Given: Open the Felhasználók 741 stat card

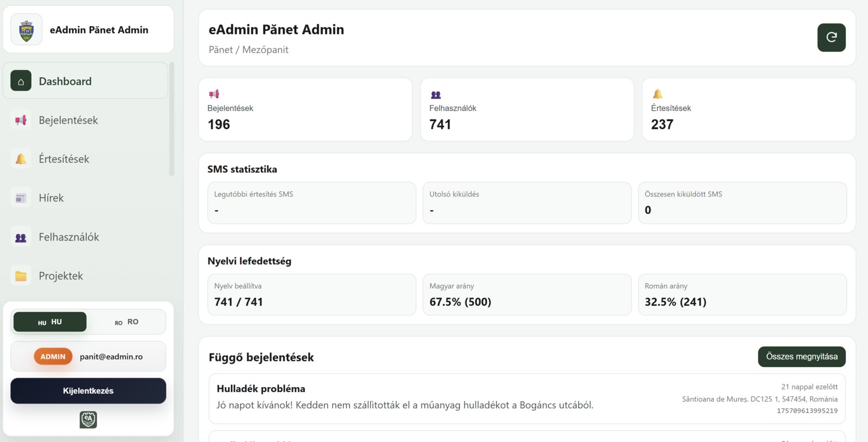Looking at the screenshot, I should [527, 110].
